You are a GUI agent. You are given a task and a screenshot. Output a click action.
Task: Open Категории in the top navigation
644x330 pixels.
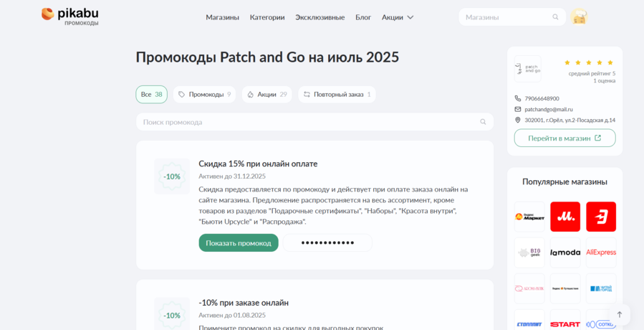point(267,17)
